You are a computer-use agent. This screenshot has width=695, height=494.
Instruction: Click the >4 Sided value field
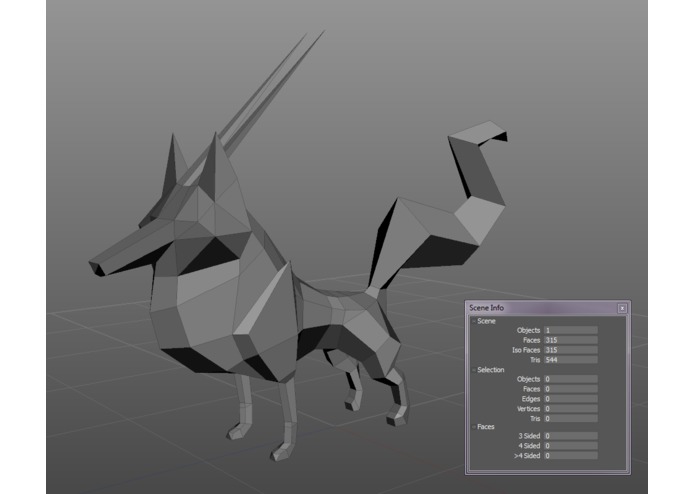click(x=570, y=455)
